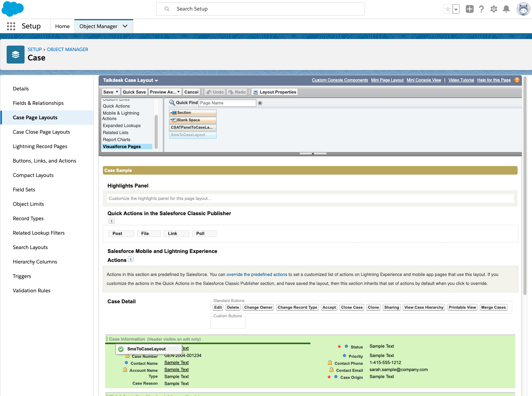Open the Custom Console Components link
Image resolution: width=532 pixels, height=396 pixels.
[x=340, y=80]
